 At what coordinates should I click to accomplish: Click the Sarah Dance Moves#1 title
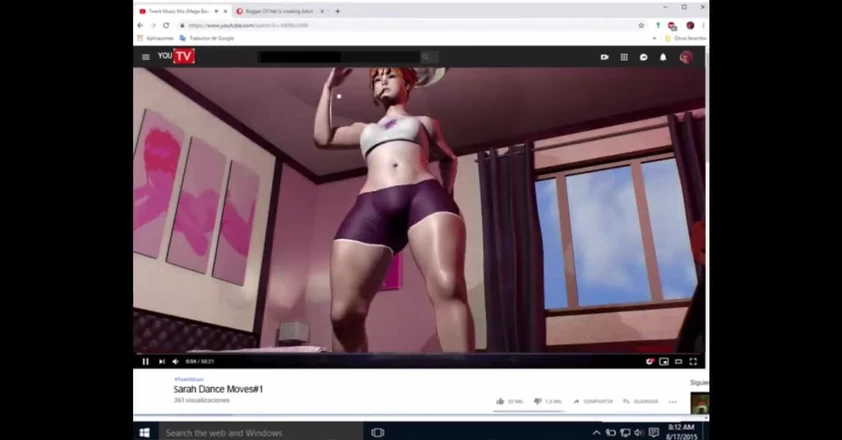tap(218, 389)
